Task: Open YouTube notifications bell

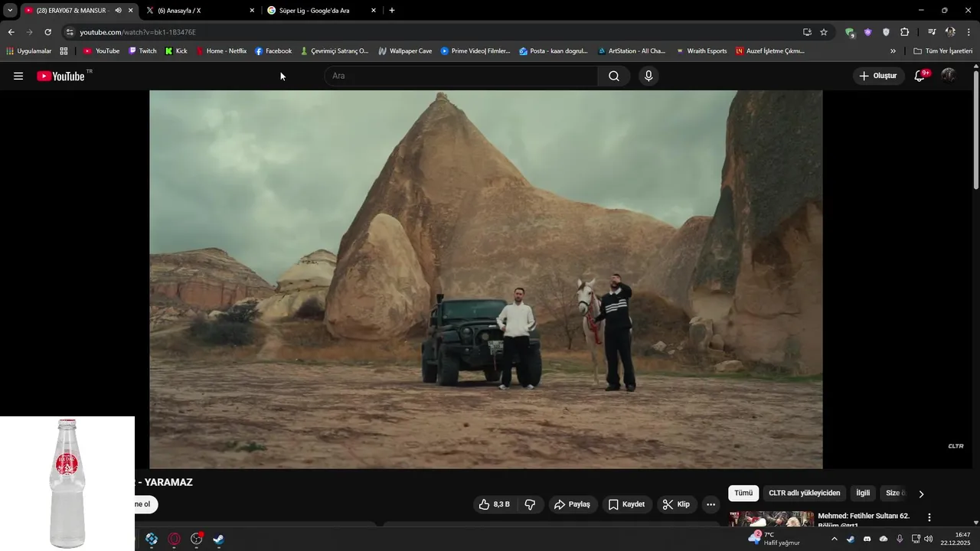Action: point(920,76)
